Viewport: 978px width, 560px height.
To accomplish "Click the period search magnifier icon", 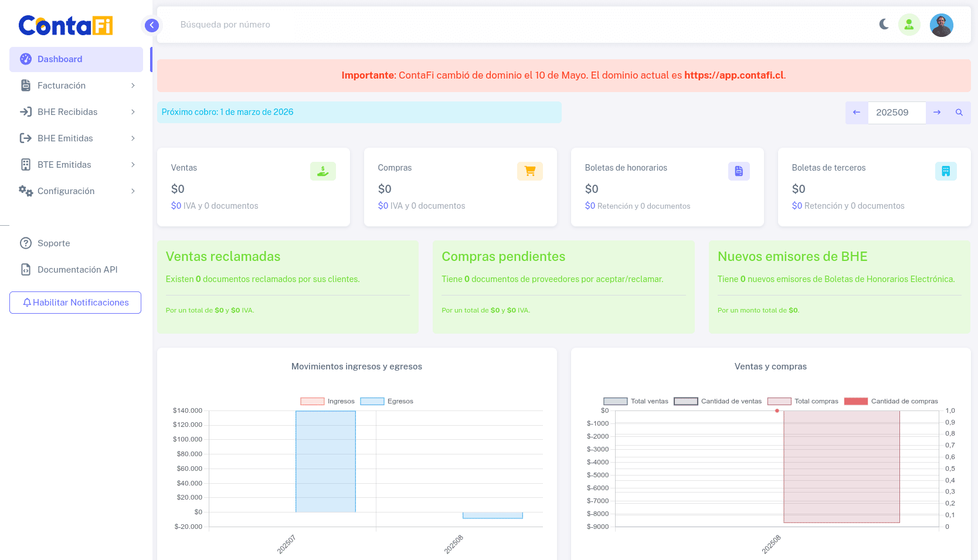I will click(x=959, y=113).
